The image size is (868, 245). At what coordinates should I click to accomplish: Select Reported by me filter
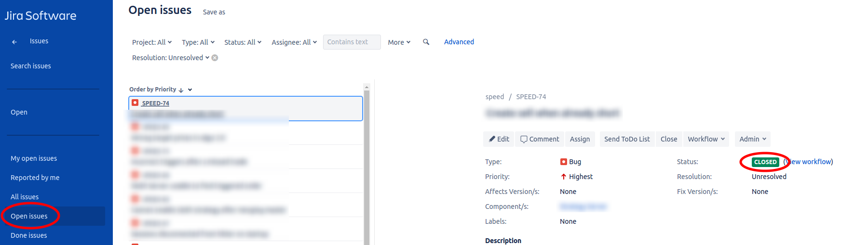coord(35,178)
